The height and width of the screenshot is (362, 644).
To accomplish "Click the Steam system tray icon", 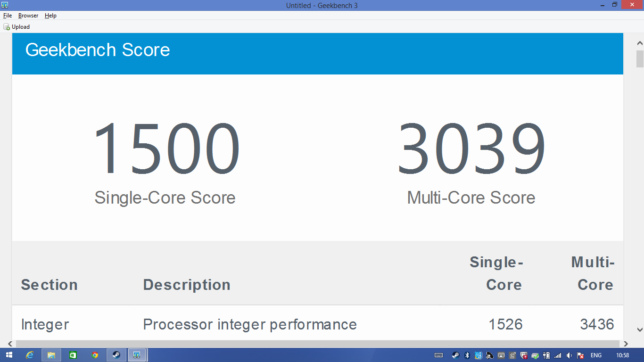I will pos(455,355).
